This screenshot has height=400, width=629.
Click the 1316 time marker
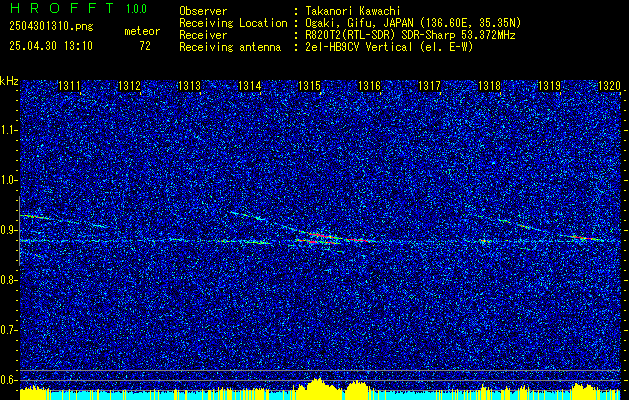[x=369, y=86]
